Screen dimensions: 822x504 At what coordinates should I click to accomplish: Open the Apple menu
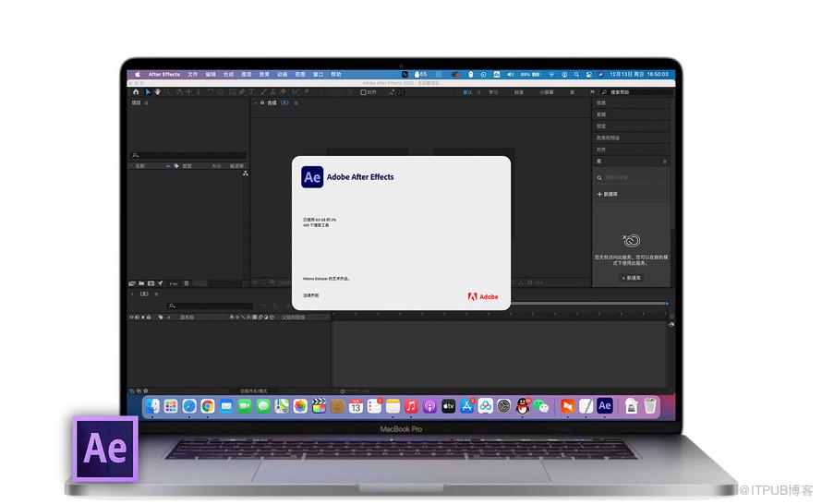tap(138, 75)
